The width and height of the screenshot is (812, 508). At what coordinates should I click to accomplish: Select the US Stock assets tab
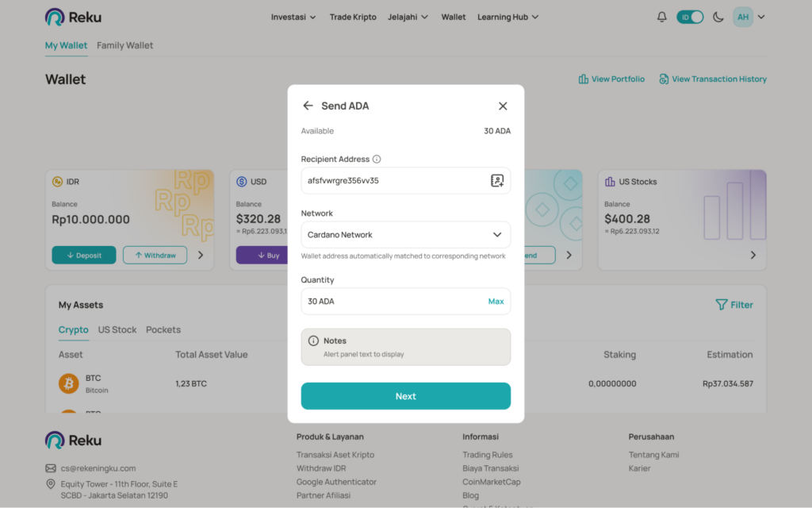tap(117, 329)
